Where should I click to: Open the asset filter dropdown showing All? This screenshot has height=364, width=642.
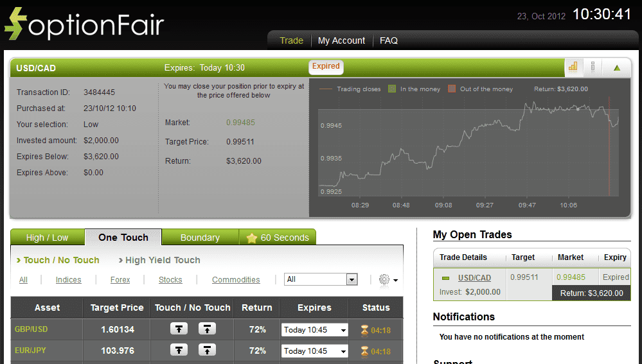[321, 279]
